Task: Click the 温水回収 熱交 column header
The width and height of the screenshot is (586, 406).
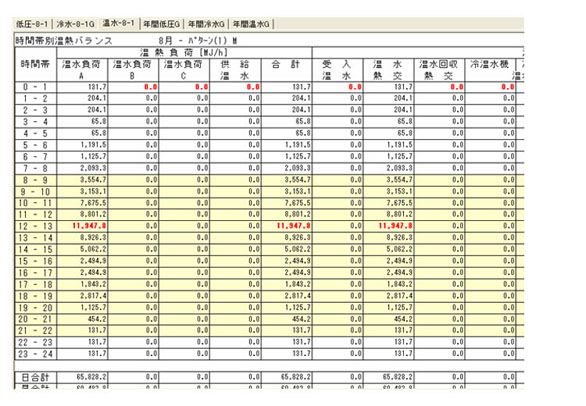Action: click(x=440, y=70)
